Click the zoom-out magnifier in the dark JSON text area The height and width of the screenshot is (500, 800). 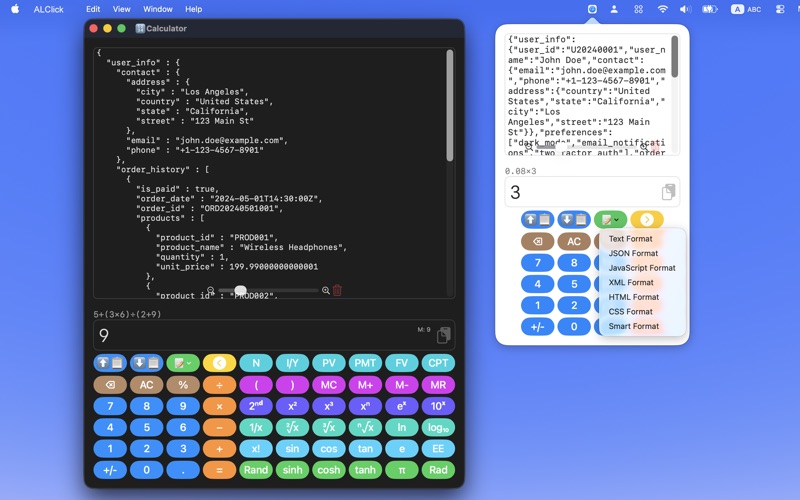click(210, 290)
